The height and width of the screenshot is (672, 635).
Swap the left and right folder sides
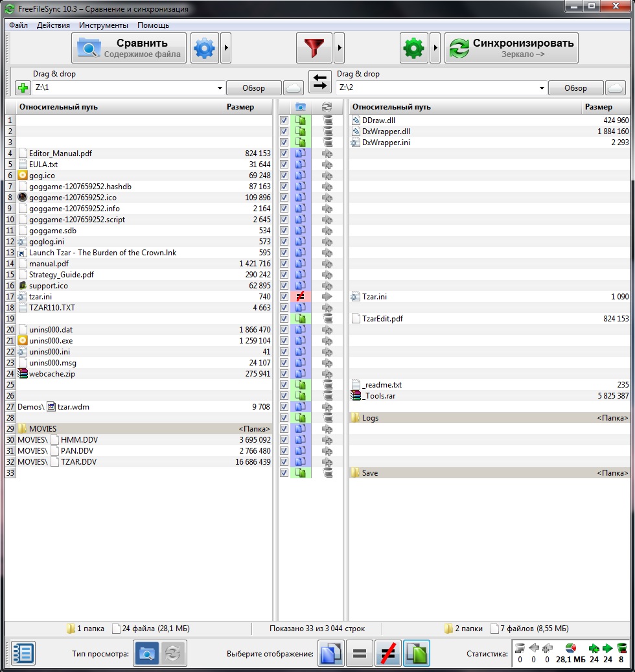320,82
